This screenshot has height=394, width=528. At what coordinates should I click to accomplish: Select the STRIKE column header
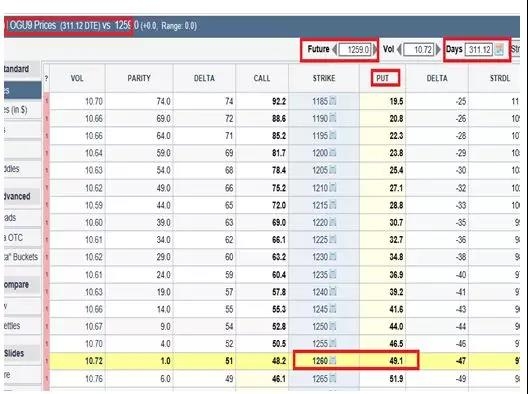(324, 78)
